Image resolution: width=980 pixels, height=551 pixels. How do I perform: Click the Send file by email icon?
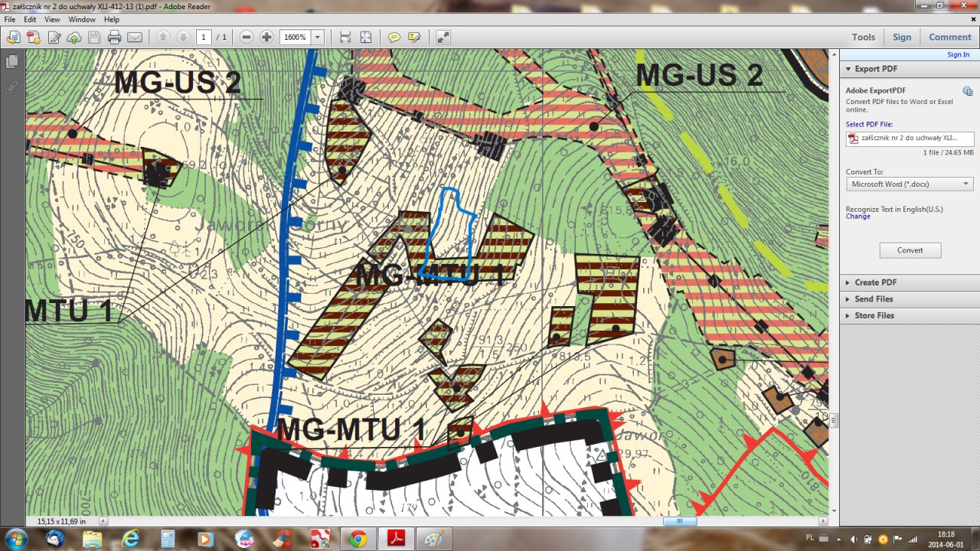(x=135, y=37)
